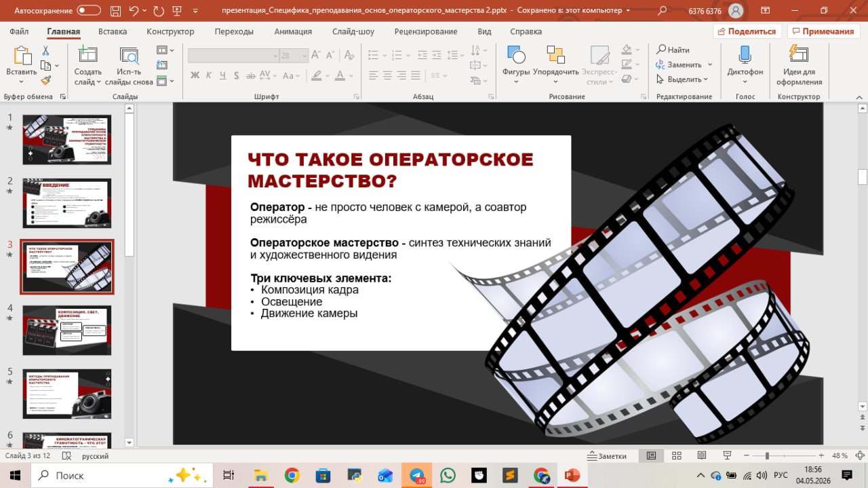
Task: Click the zoom in plus icon
Action: 823,456
